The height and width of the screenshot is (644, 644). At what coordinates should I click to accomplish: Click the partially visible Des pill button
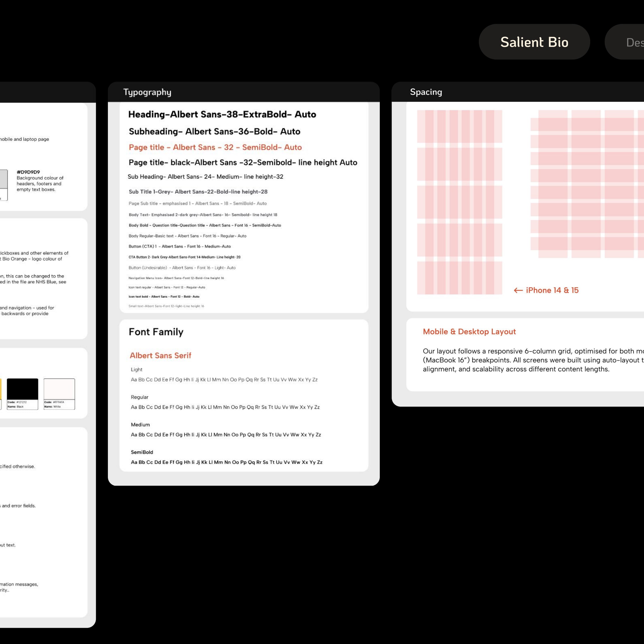click(x=630, y=42)
